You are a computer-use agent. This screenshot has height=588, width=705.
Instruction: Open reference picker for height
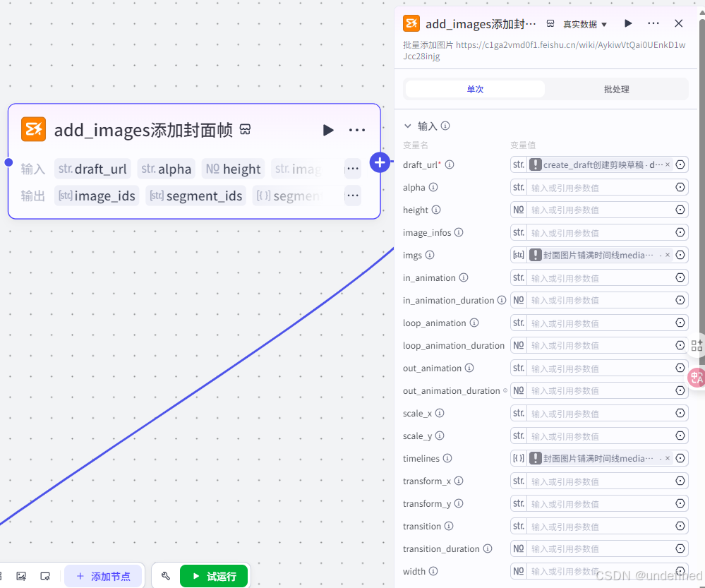pos(680,210)
